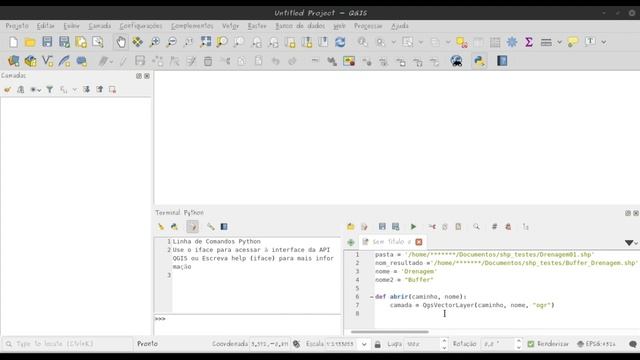Image resolution: width=640 pixels, height=360 pixels.
Task: Click the Zoom Out magnifier tool
Action: [172, 42]
